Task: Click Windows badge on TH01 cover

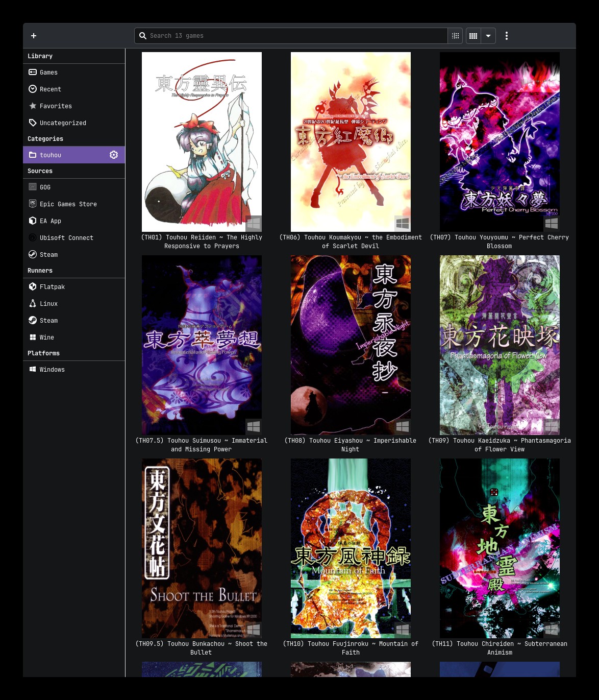Action: pos(254,223)
